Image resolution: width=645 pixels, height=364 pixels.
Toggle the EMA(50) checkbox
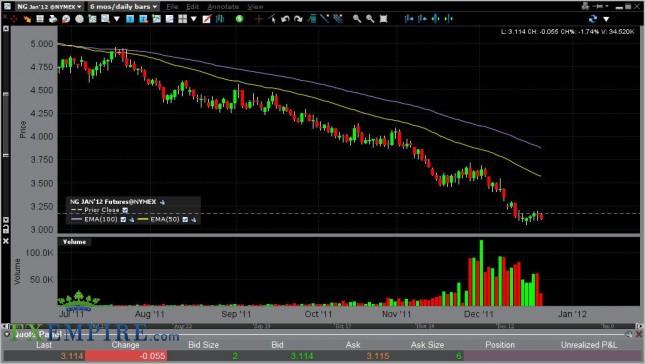point(185,220)
